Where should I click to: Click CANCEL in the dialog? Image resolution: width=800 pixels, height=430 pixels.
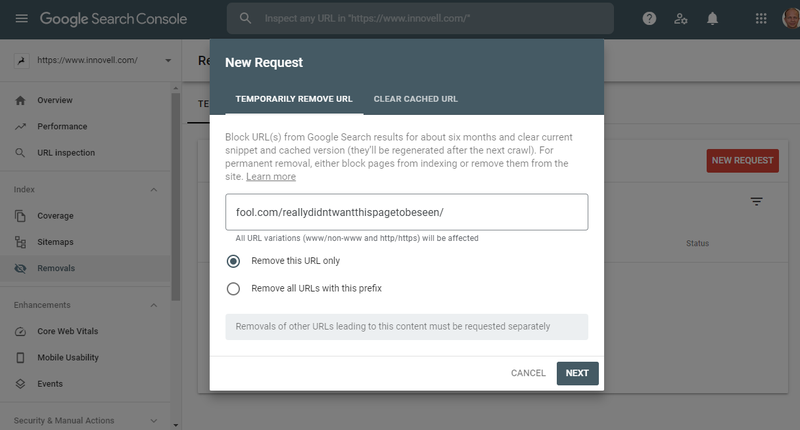click(528, 373)
